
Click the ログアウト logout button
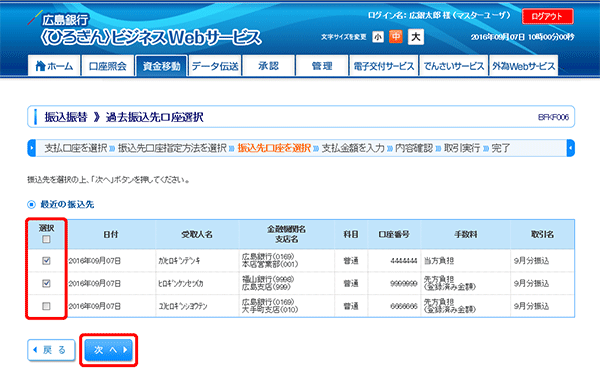548,16
